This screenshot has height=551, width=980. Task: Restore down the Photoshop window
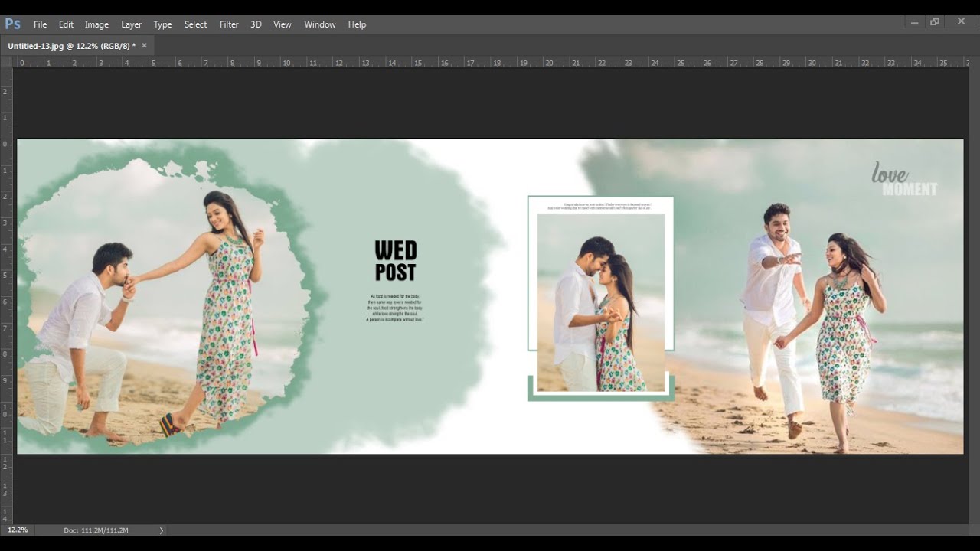tap(935, 22)
